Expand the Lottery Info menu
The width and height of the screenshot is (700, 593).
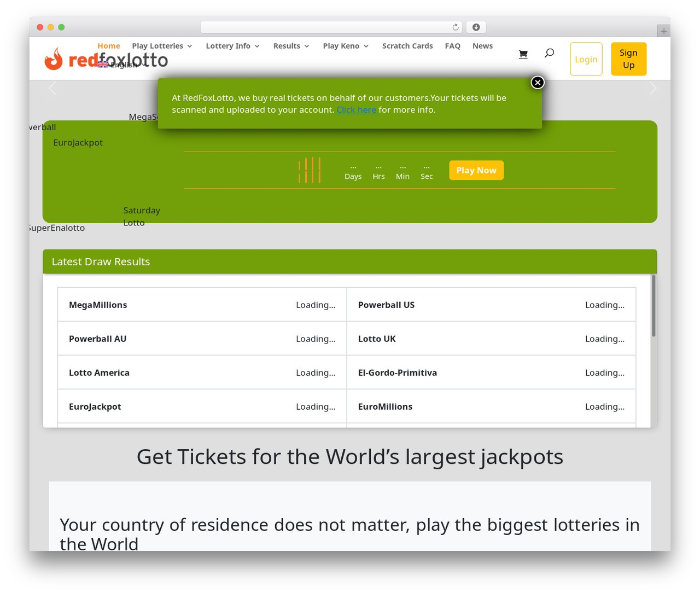tap(232, 46)
